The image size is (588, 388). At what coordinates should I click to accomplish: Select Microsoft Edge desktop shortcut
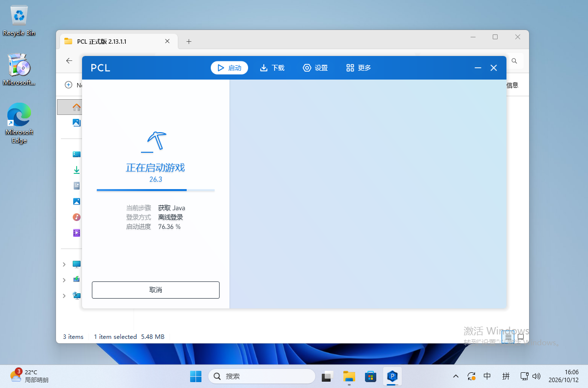point(19,123)
